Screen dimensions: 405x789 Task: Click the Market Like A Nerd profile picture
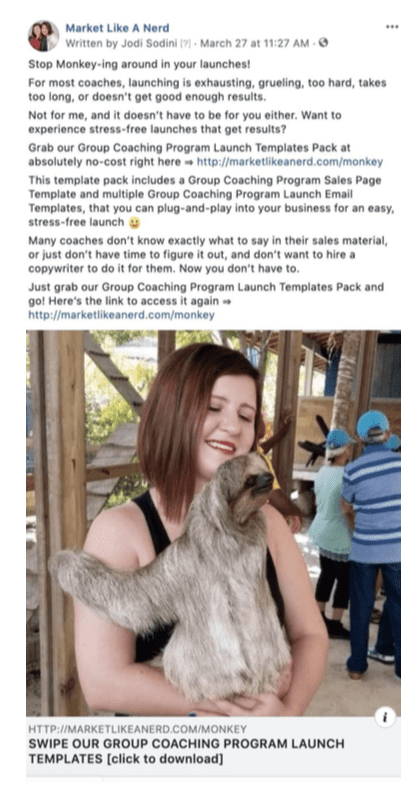pyautogui.click(x=43, y=36)
